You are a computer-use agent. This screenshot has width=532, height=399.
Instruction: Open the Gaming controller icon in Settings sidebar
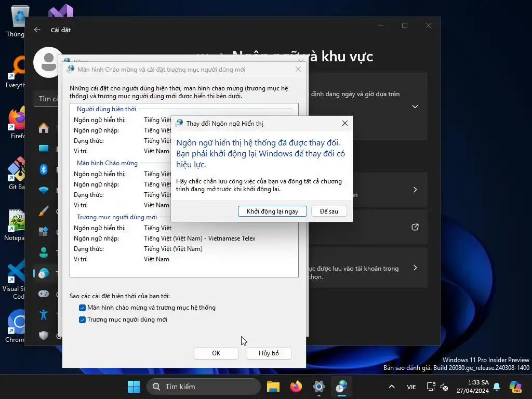(44, 294)
